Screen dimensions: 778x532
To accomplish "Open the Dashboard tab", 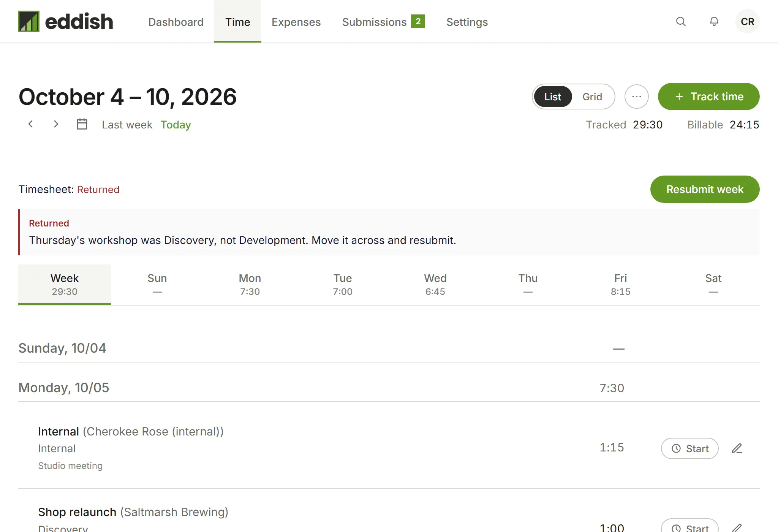I will pos(176,22).
